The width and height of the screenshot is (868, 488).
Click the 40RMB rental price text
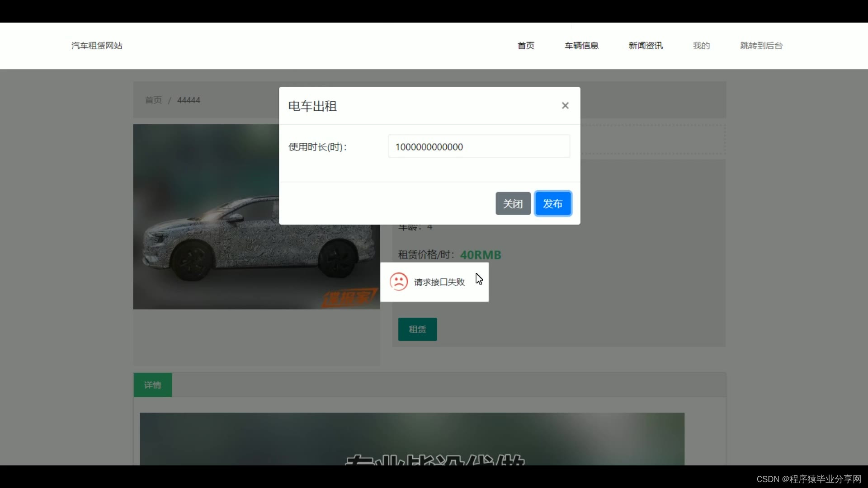(x=481, y=255)
